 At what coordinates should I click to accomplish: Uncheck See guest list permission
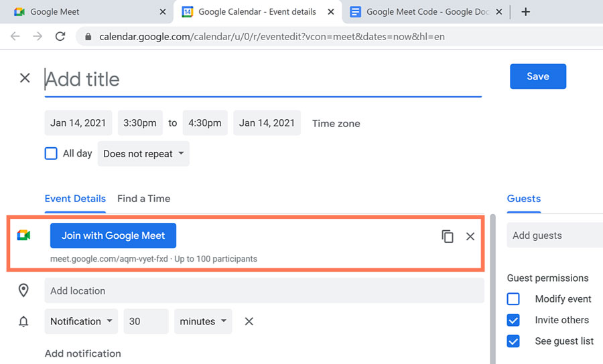pos(513,341)
